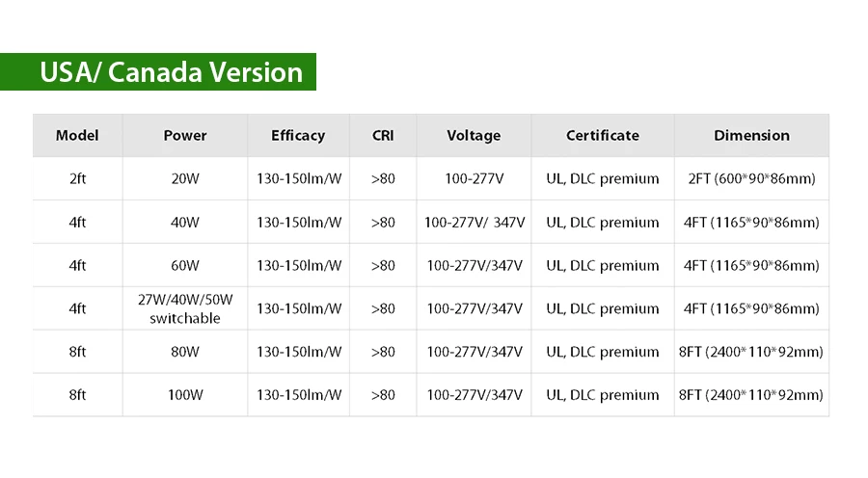The image size is (868, 478).
Task: Select the Power column header
Action: pos(185,136)
